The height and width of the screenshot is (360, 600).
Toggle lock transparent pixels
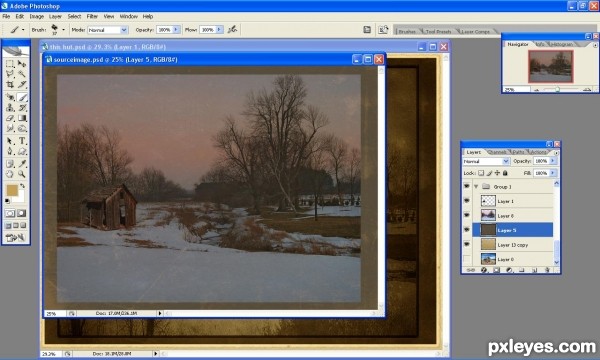pyautogui.click(x=481, y=173)
